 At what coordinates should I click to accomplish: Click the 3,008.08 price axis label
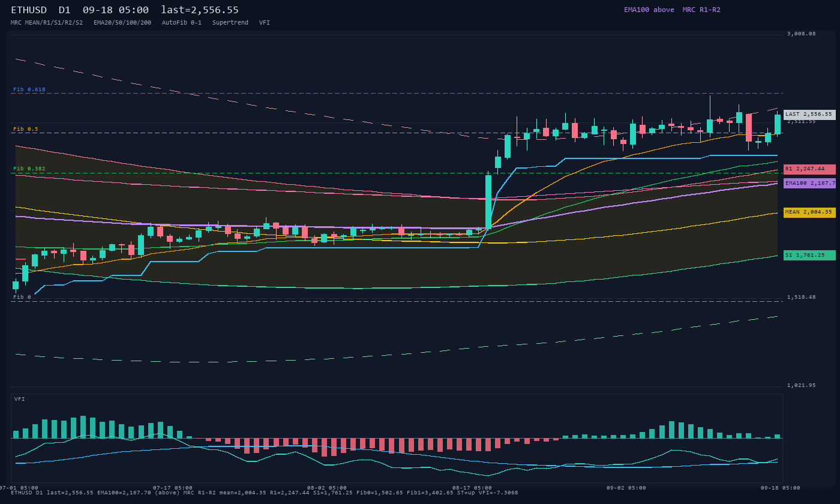point(802,34)
